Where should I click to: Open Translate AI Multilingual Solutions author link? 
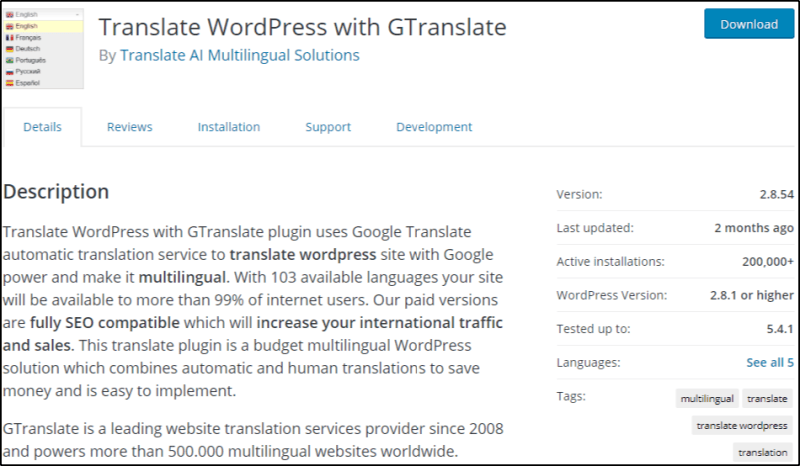[239, 55]
